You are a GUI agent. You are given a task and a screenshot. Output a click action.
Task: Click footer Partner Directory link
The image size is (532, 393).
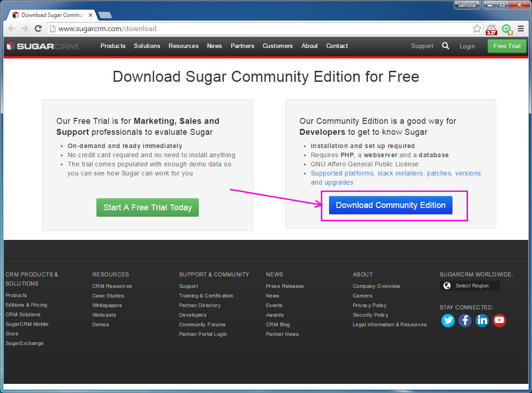point(199,305)
